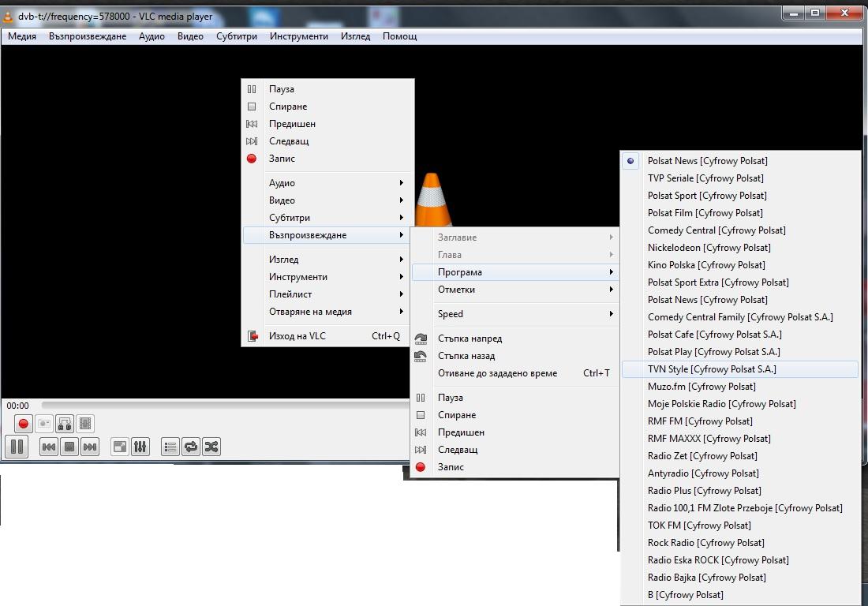Screen dimensions: 868x606
Task: Open the Аудио menu in the menu bar
Action: 152,36
